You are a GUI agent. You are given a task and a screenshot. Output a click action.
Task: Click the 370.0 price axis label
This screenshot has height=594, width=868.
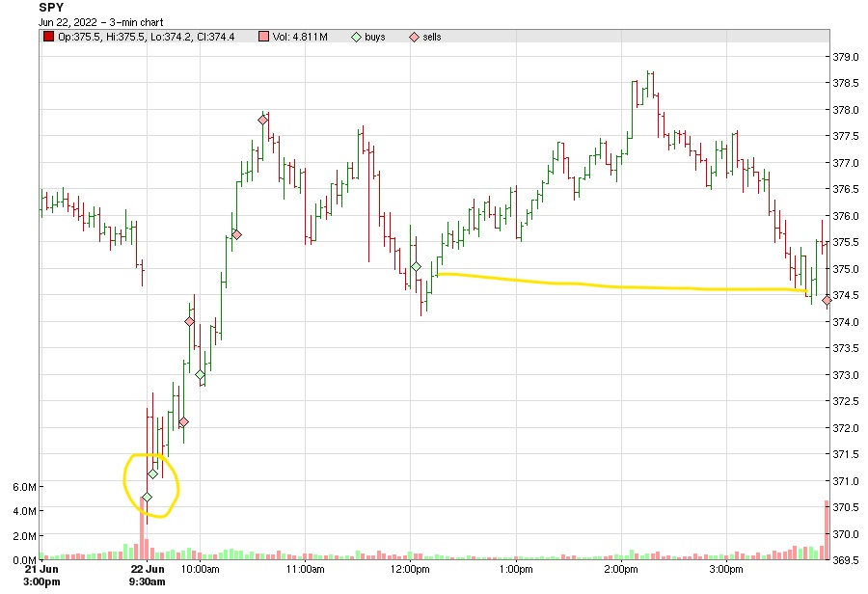(846, 535)
